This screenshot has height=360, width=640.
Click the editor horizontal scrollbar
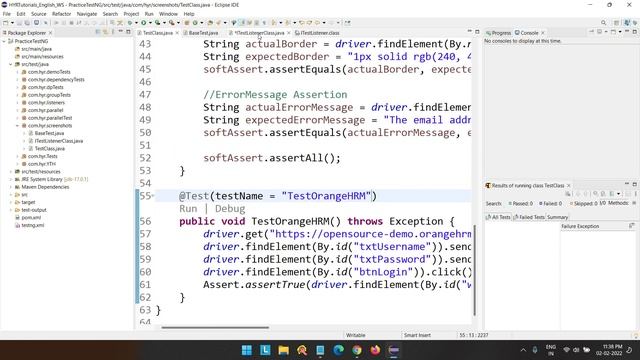215,327
